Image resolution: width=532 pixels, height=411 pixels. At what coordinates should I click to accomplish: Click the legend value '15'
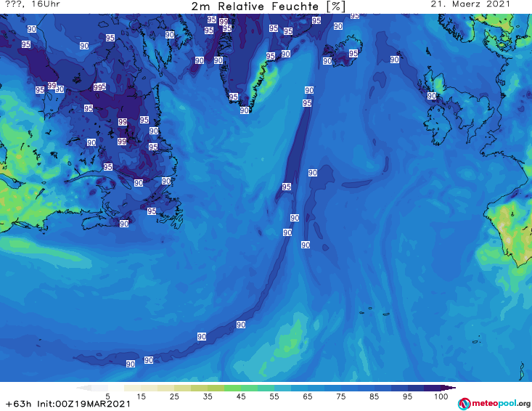pos(141,396)
